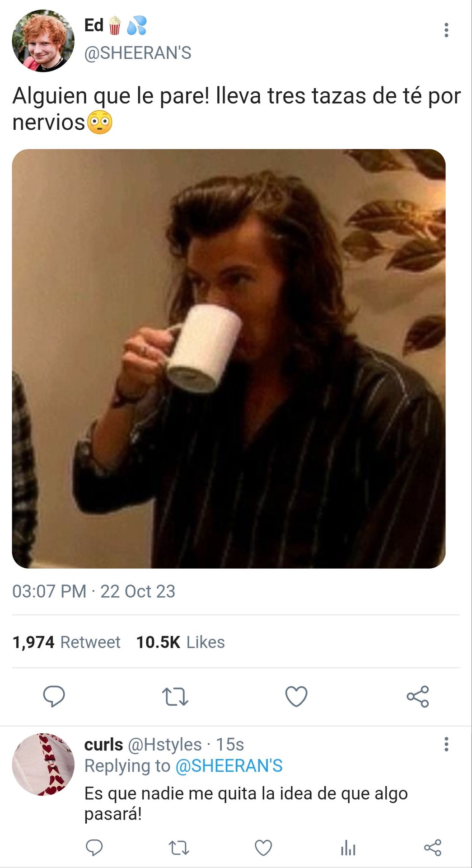Open Ed's profile picture
This screenshot has height=868, width=472.
[43, 41]
